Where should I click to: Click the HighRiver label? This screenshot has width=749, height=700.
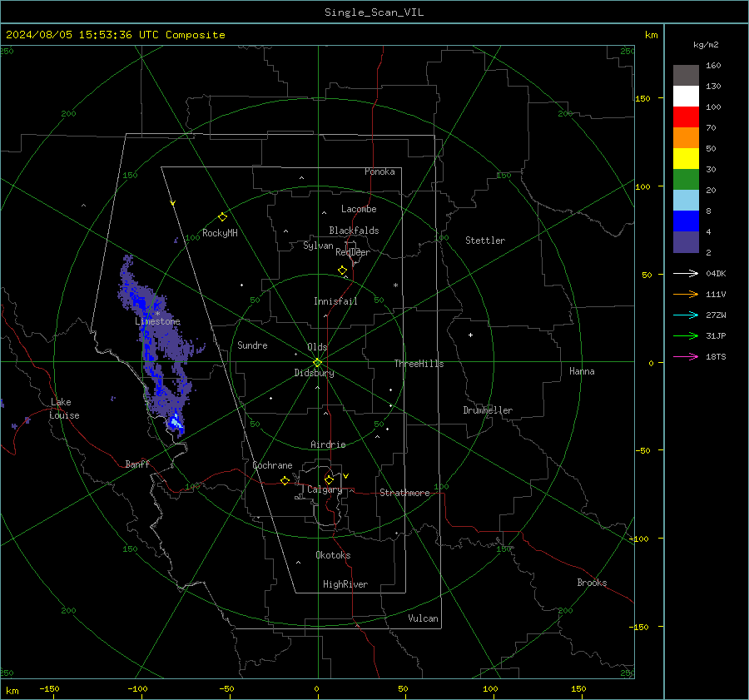click(x=345, y=584)
